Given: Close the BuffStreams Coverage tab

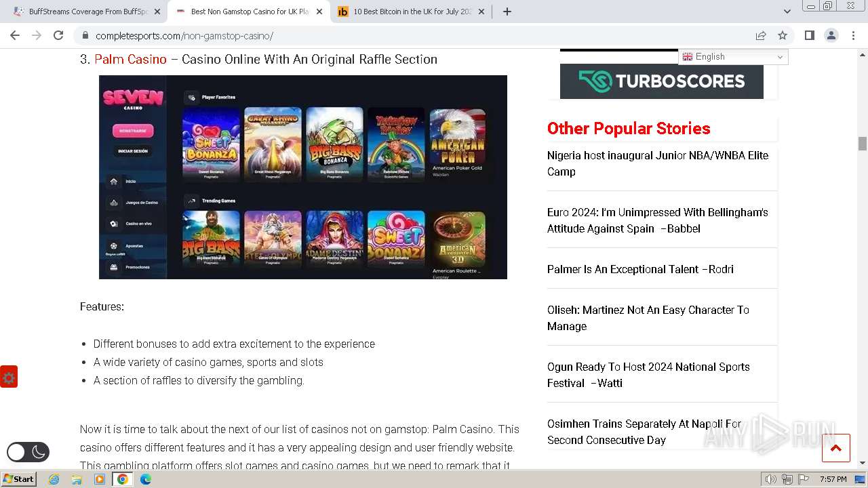Looking at the screenshot, I should [x=157, y=12].
